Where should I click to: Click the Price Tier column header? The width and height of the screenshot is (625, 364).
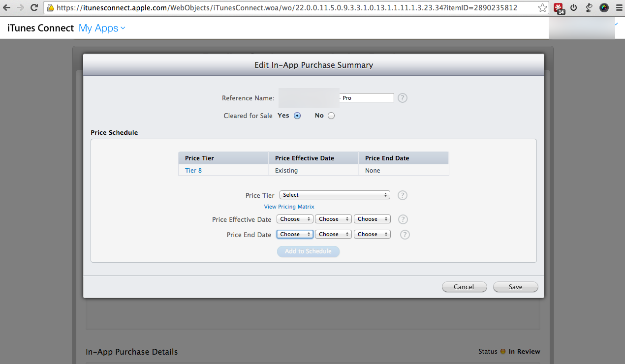pyautogui.click(x=223, y=158)
